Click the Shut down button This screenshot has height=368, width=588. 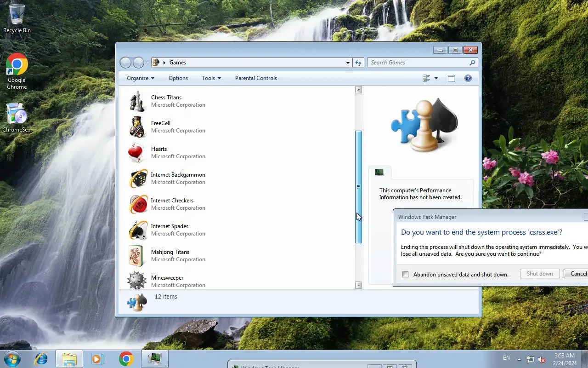(x=540, y=274)
